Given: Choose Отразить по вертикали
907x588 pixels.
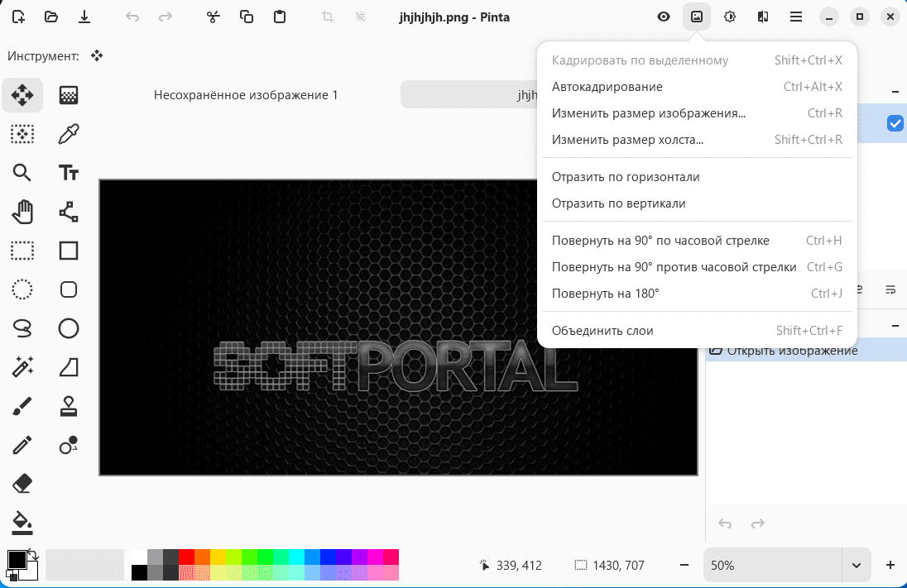Looking at the screenshot, I should coord(697,203).
